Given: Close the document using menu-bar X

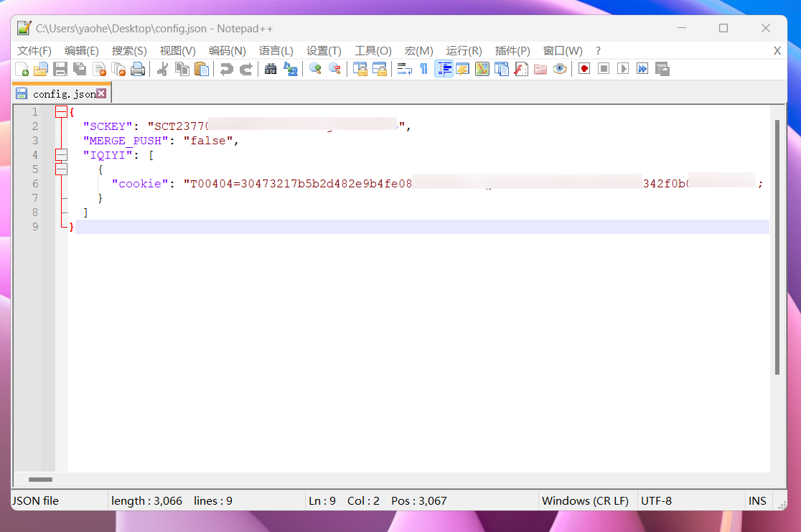Looking at the screenshot, I should pos(777,51).
